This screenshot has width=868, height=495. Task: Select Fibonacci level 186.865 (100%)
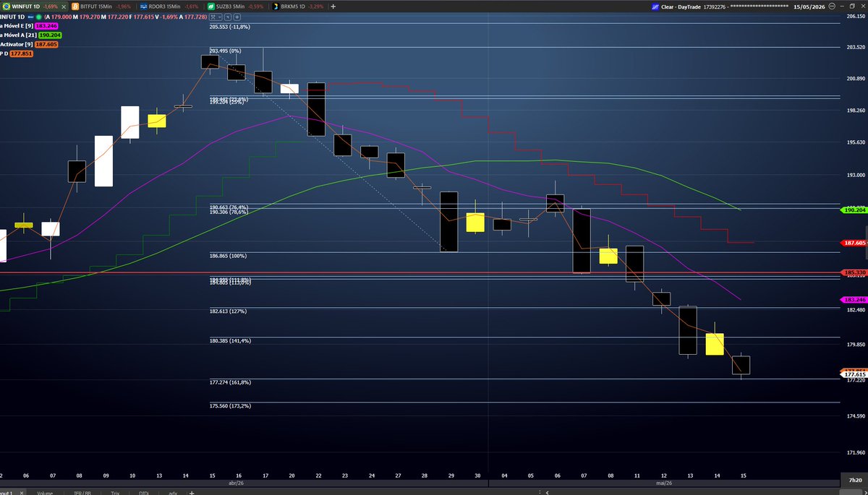(227, 256)
